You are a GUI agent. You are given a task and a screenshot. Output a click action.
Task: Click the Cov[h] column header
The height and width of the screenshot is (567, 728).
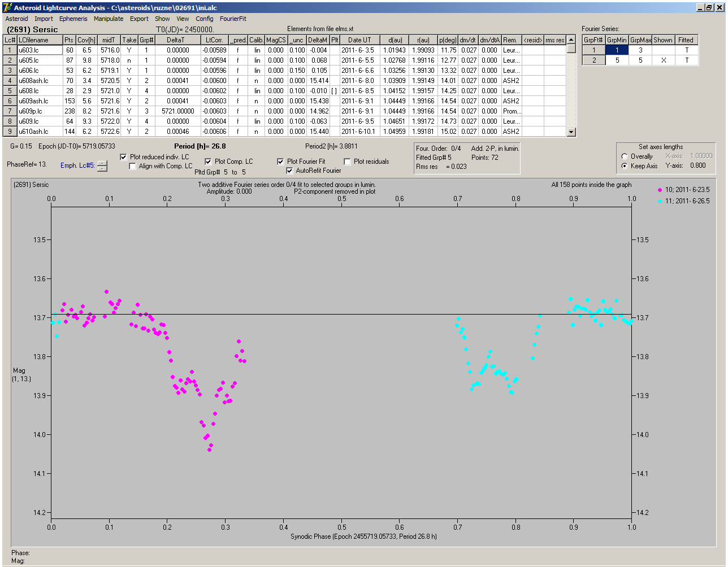(86, 40)
